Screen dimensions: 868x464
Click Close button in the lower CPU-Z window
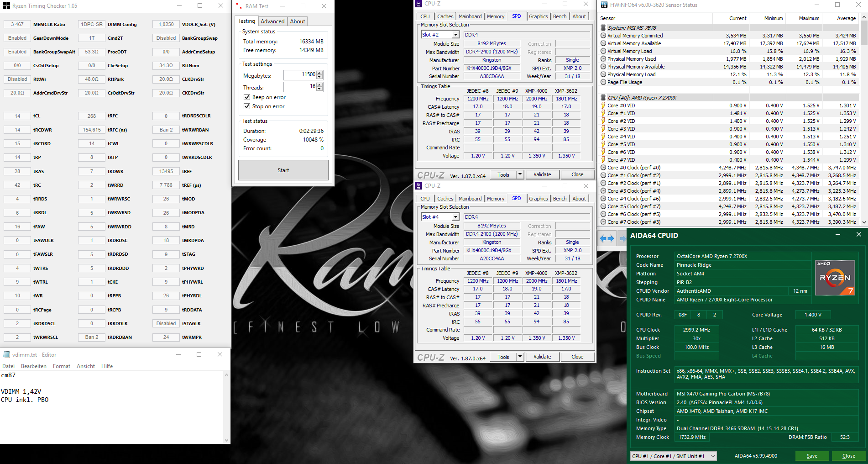pyautogui.click(x=577, y=357)
